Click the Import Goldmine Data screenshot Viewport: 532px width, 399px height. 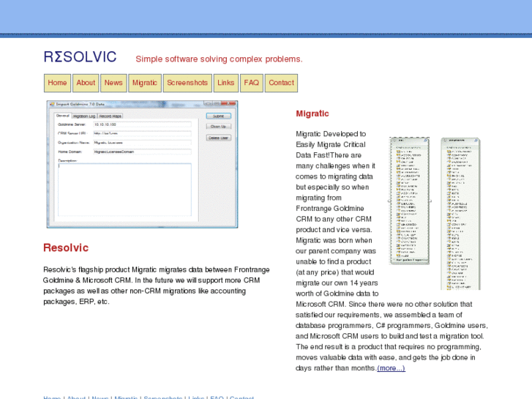coord(142,164)
